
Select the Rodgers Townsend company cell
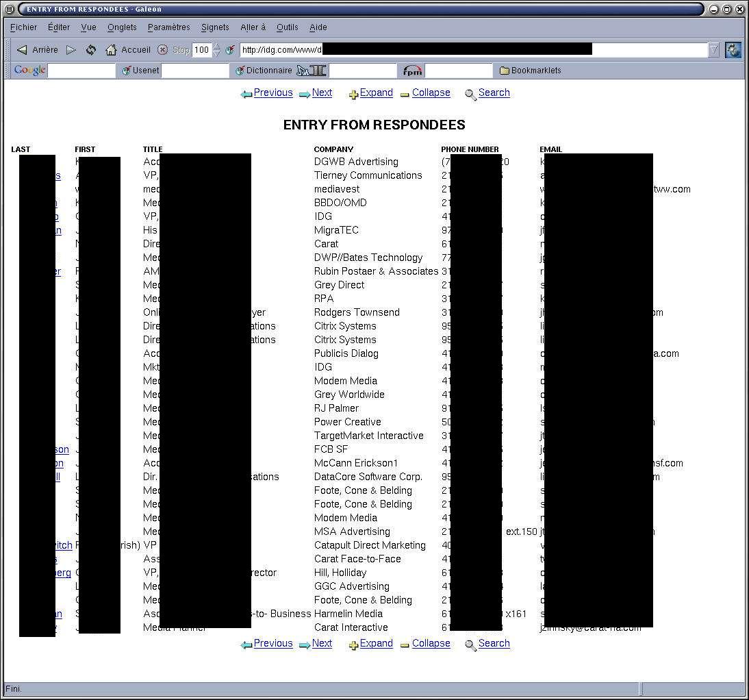click(357, 312)
